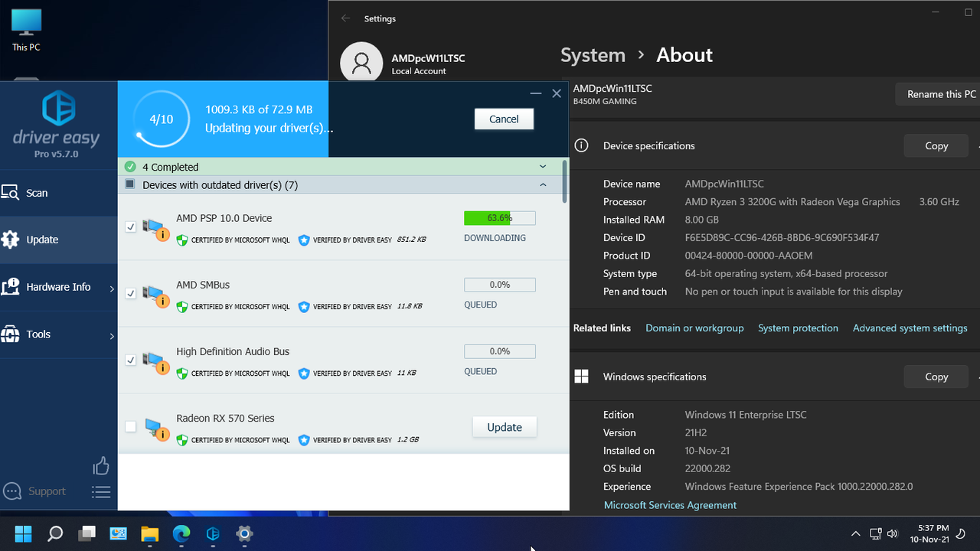Click the AMD SMBus device icon
This screenshot has height=551, width=980.
pyautogui.click(x=156, y=295)
